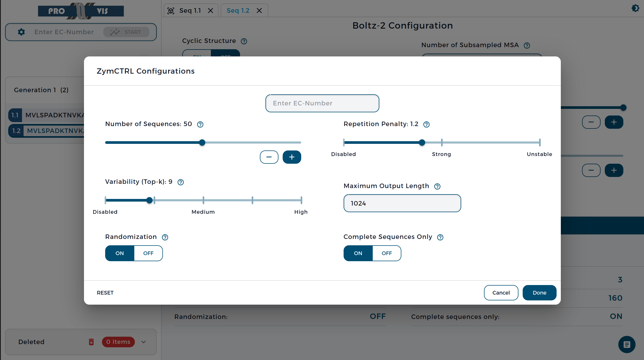The height and width of the screenshot is (360, 644).
Task: Turn Complete Sequences Only ON
Action: (x=358, y=253)
